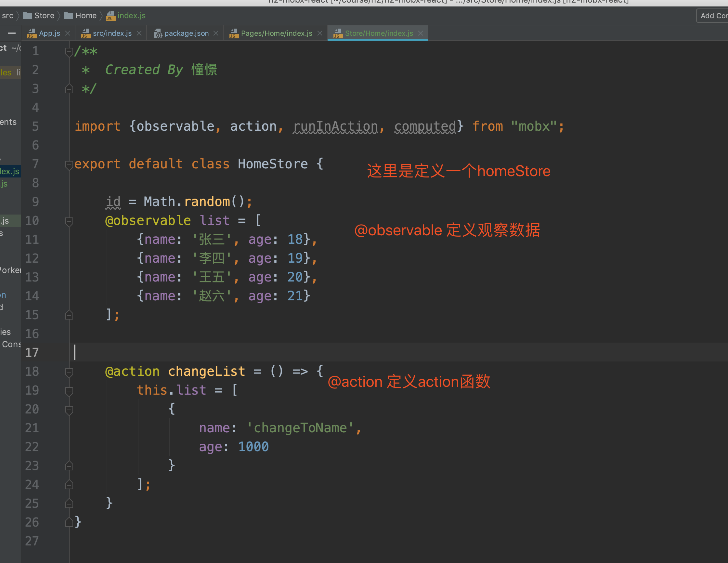Close the package.json tab
Screen dimensions: 728x563
(216, 33)
